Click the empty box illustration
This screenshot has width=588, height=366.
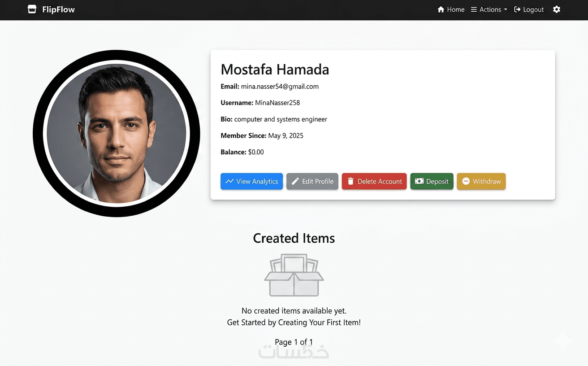point(294,275)
